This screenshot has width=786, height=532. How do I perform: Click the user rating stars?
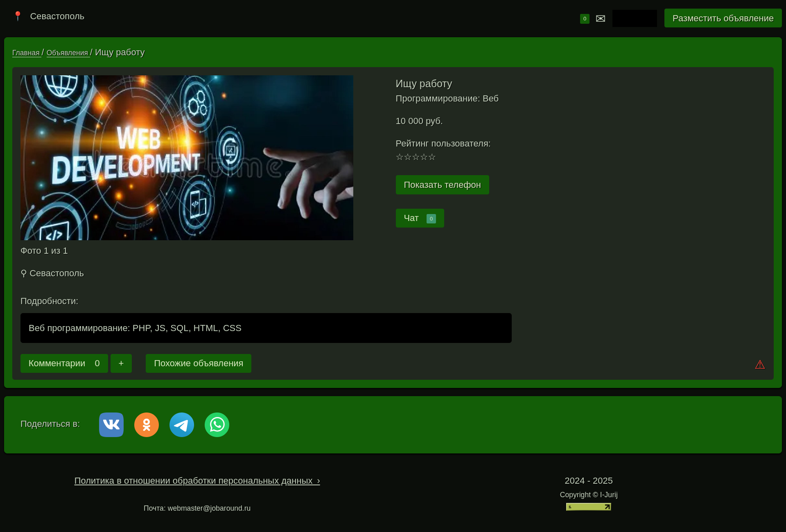[x=416, y=157]
